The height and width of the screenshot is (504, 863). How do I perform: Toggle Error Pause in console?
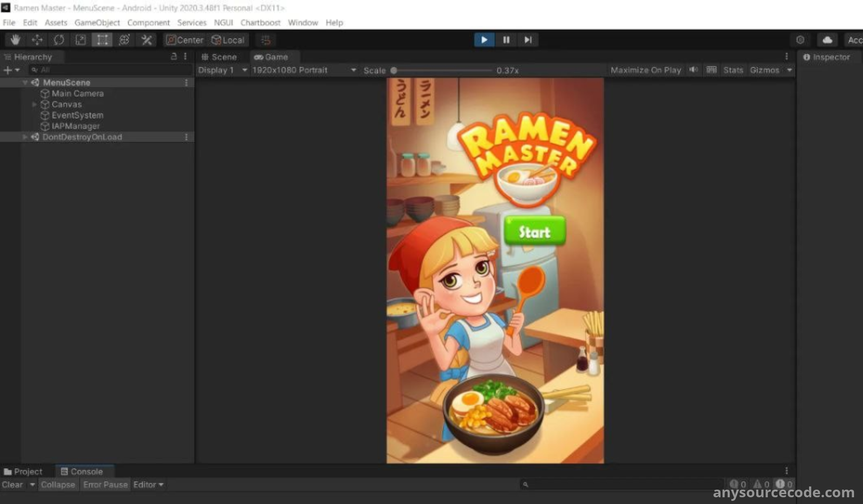point(105,485)
